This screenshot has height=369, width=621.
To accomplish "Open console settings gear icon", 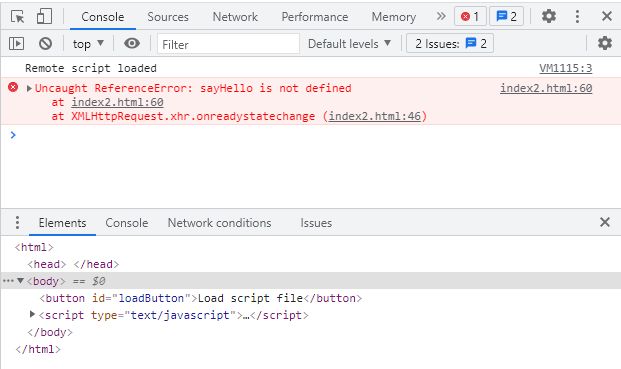I will click(x=605, y=43).
